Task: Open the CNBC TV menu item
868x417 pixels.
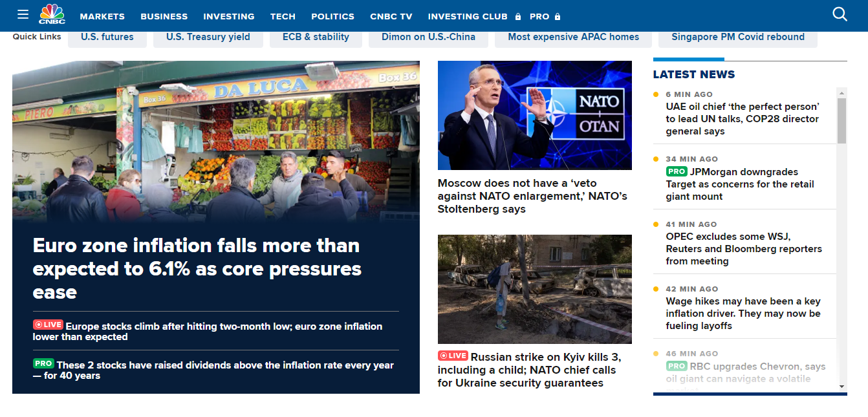Action: point(391,16)
